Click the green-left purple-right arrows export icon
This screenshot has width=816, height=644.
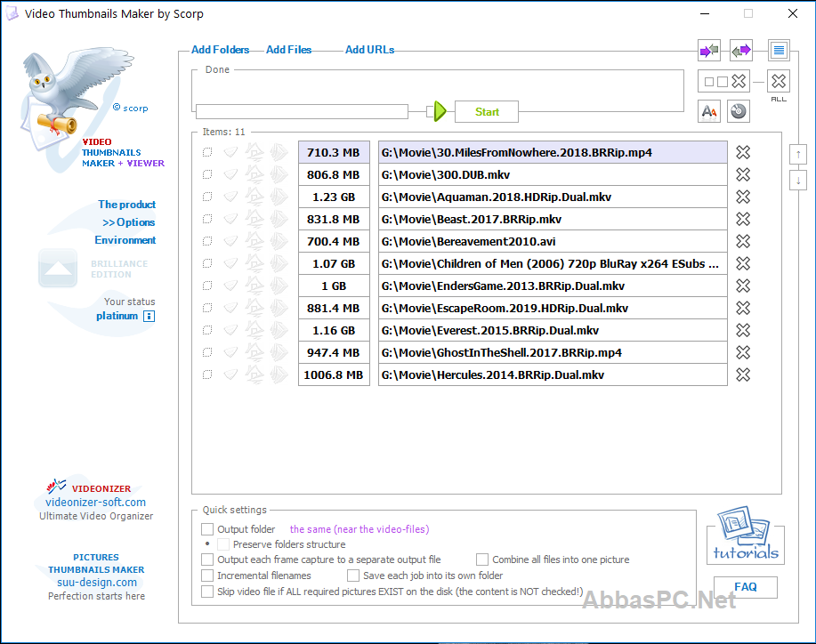(740, 51)
